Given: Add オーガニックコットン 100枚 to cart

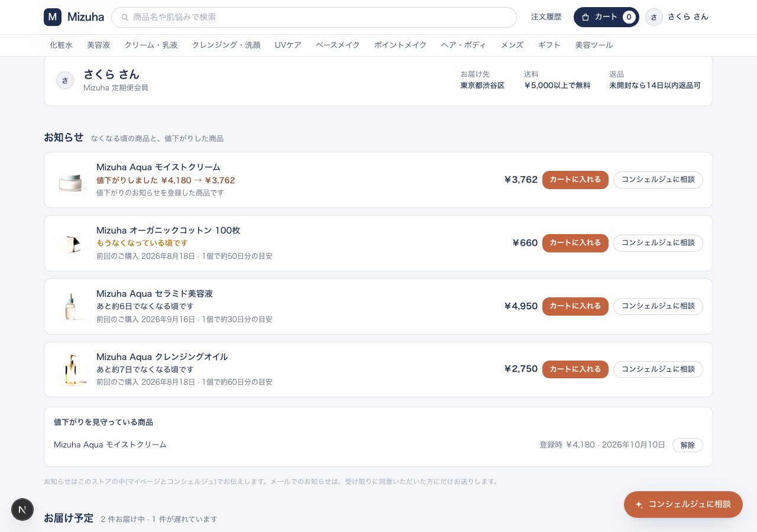Looking at the screenshot, I should [x=575, y=243].
